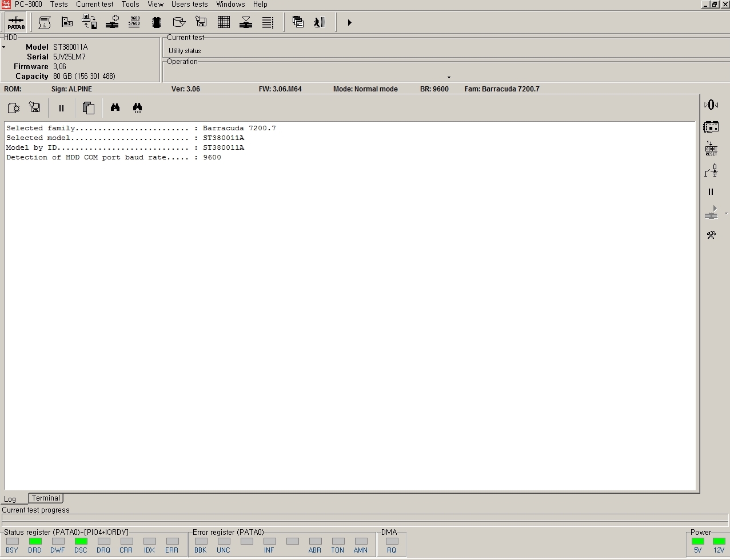Click the copy log icon with two pages
730x560 pixels.
tap(88, 107)
